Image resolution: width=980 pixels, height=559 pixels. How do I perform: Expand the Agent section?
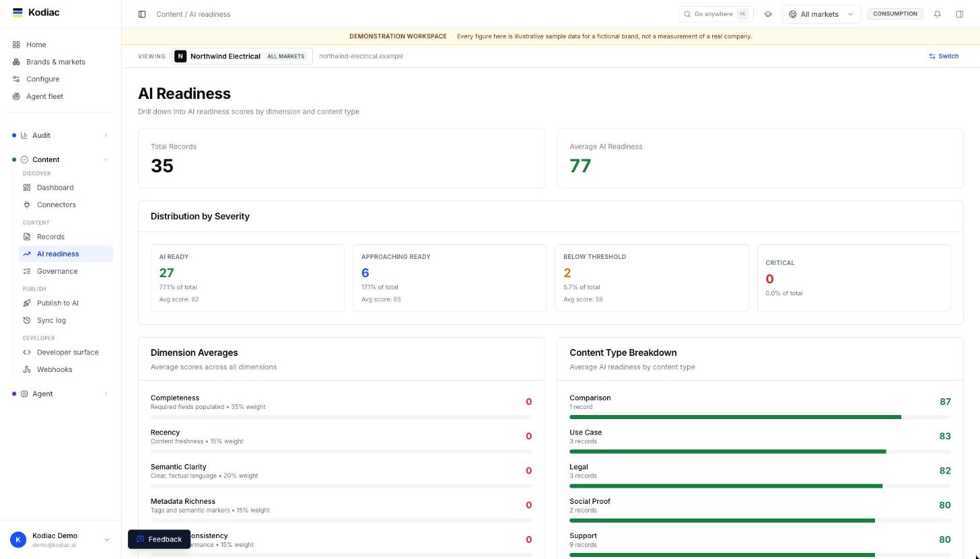point(61,394)
